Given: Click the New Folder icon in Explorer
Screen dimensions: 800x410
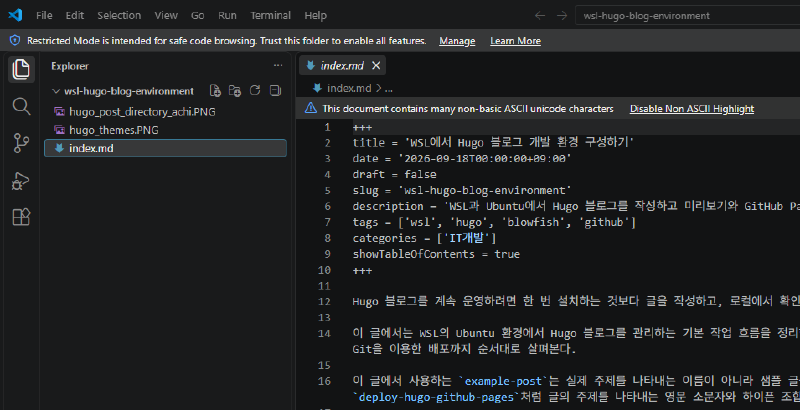Looking at the screenshot, I should (x=235, y=91).
